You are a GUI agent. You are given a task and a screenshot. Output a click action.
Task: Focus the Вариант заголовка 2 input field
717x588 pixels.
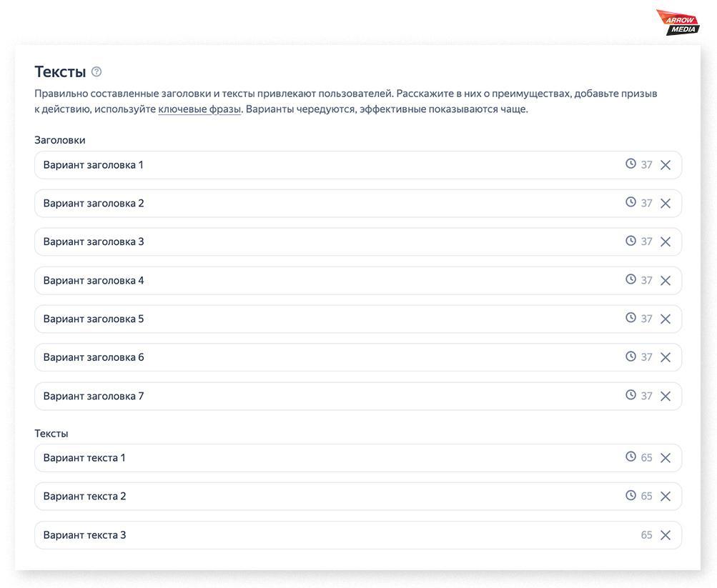(x=322, y=204)
